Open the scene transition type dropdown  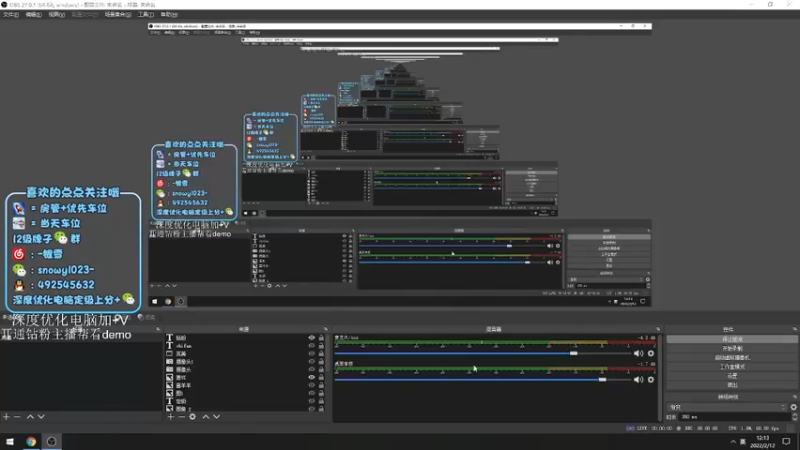coord(728,407)
